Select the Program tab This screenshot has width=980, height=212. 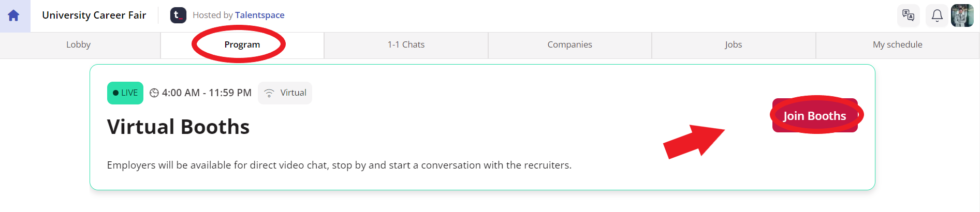pyautogui.click(x=242, y=45)
